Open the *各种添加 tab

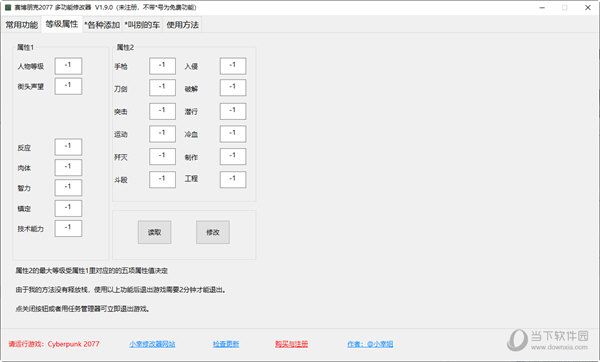tap(102, 25)
